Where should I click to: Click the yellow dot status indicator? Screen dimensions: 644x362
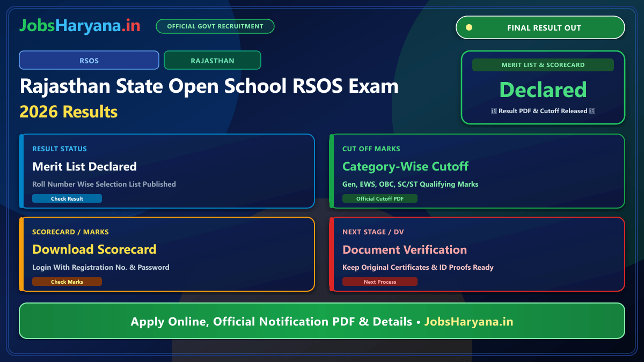(x=469, y=27)
